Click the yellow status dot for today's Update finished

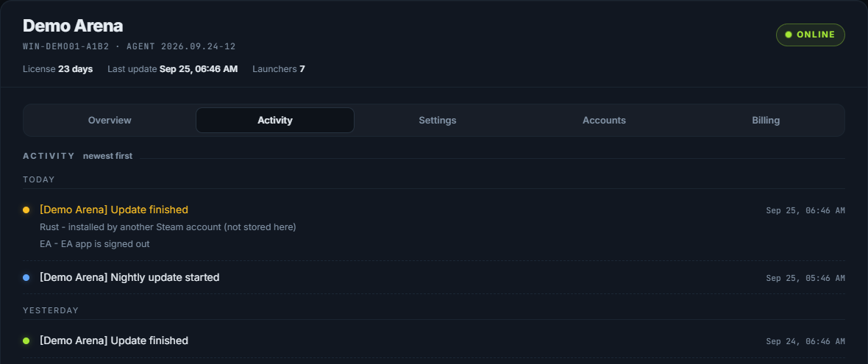click(x=26, y=210)
